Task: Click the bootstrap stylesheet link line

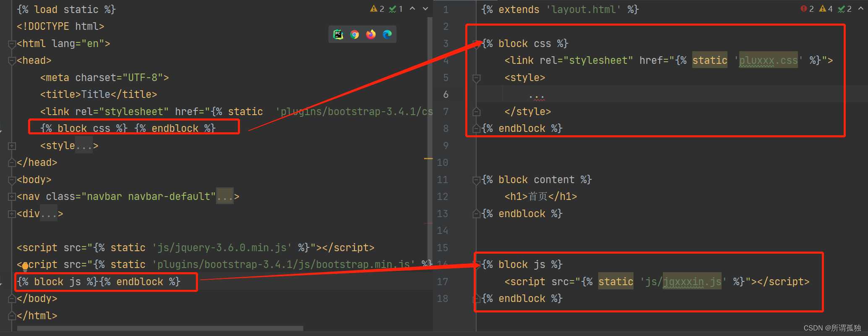Action: pos(236,112)
